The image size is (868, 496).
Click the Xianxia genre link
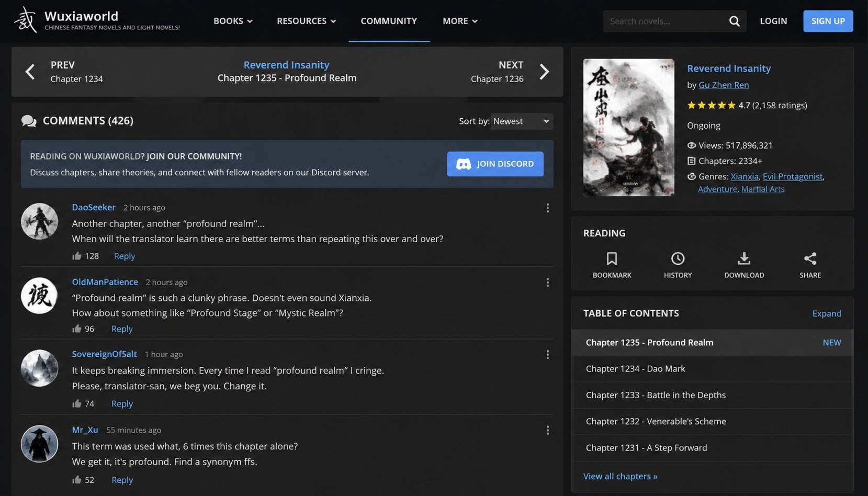point(745,176)
